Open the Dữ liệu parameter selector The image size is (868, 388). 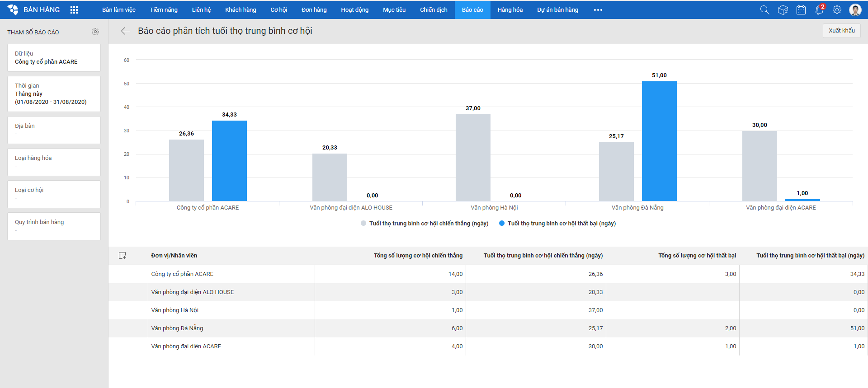click(x=54, y=58)
